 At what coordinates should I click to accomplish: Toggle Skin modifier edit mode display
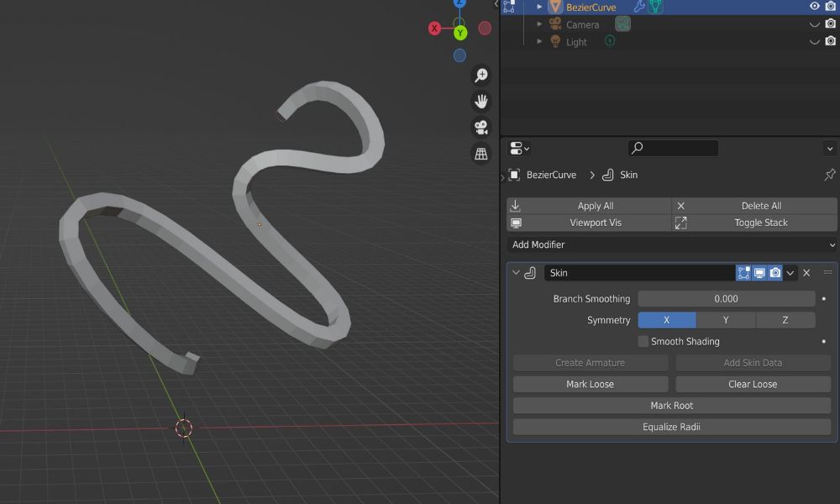[743, 273]
